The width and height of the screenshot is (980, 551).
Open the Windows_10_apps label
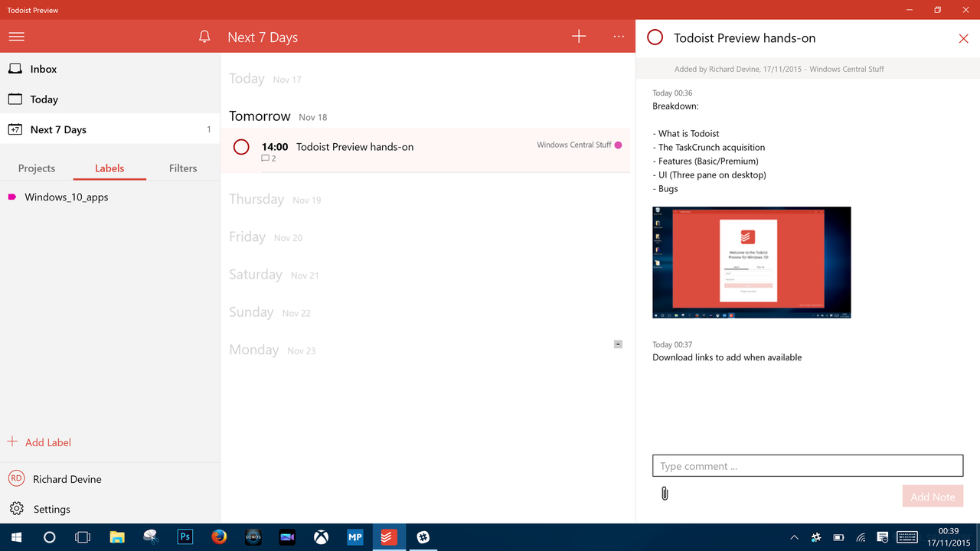[109, 197]
